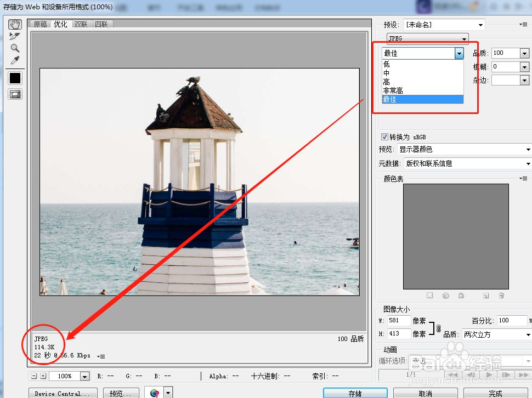Click the delete color trash icon
This screenshot has width=532, height=398.
[x=501, y=295]
